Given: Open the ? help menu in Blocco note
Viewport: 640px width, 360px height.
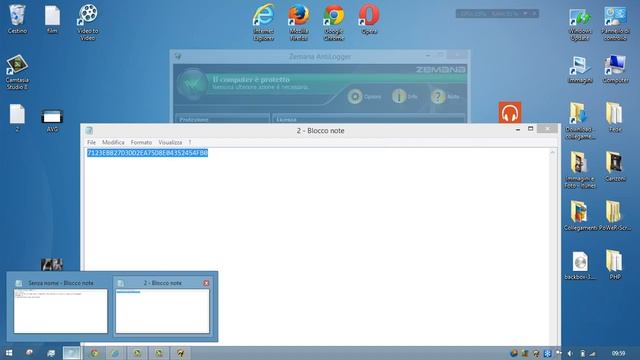Looking at the screenshot, I should pyautogui.click(x=190, y=142).
